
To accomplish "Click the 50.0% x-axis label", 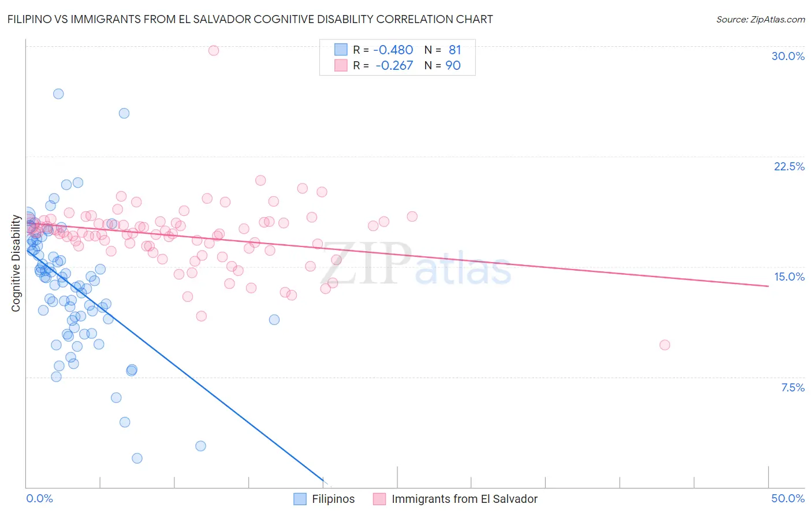I will pos(788,498).
